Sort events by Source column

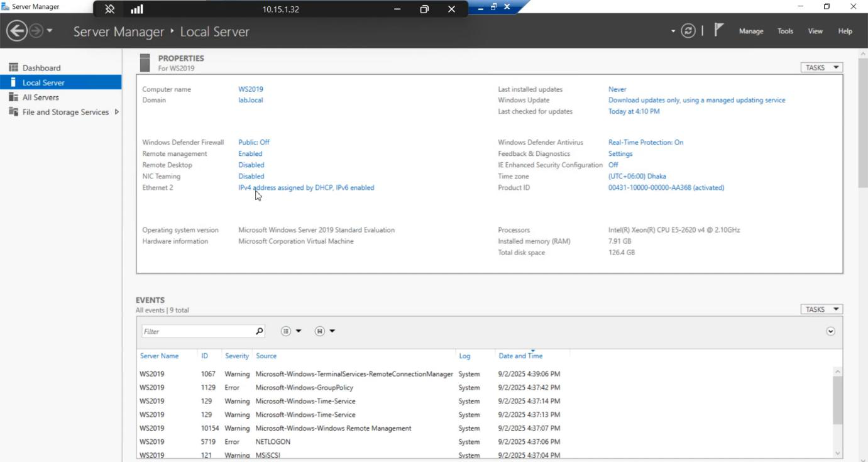[266, 356]
